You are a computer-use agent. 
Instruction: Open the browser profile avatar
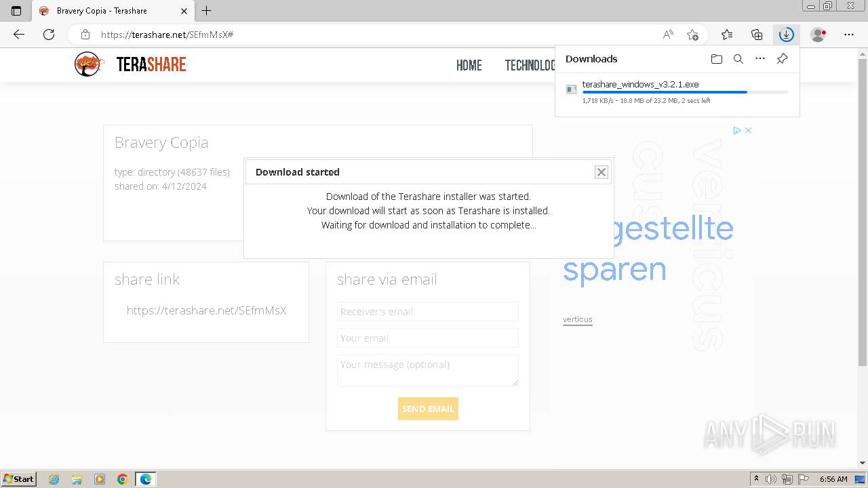pos(818,35)
